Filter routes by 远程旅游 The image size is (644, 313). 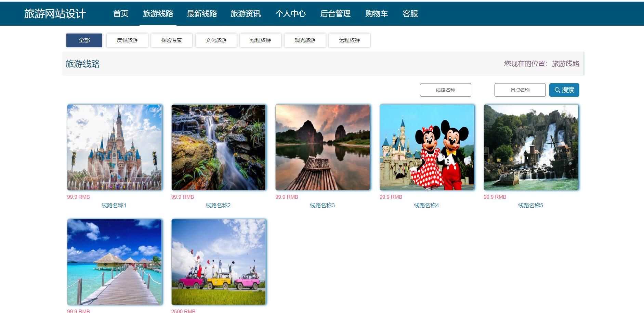click(350, 40)
